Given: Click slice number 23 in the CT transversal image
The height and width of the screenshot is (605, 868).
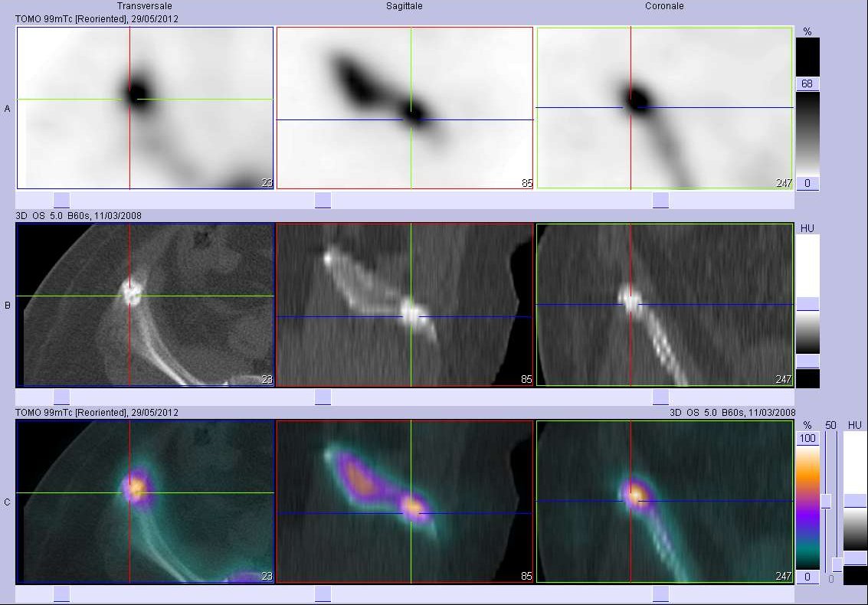Looking at the screenshot, I should coord(267,379).
